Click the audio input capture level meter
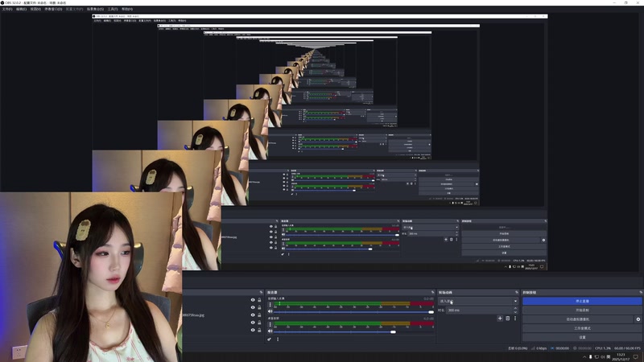The image size is (644, 362). pos(353,304)
